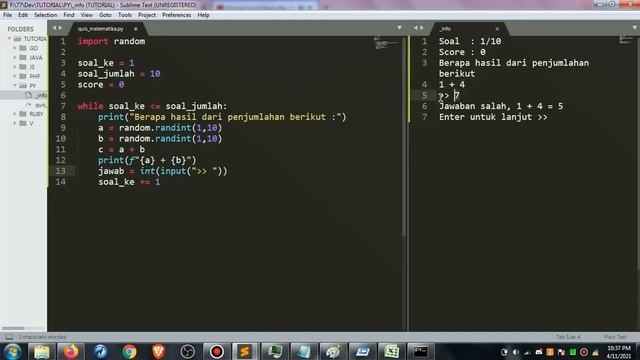Click the left pane minimap
This screenshot has height=360, width=640.
386,43
